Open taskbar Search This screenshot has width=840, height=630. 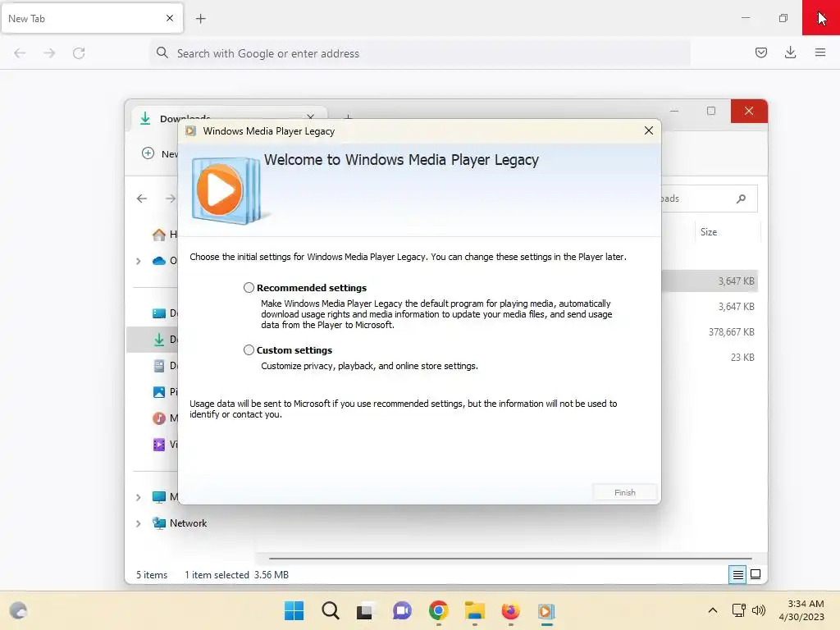point(330,610)
